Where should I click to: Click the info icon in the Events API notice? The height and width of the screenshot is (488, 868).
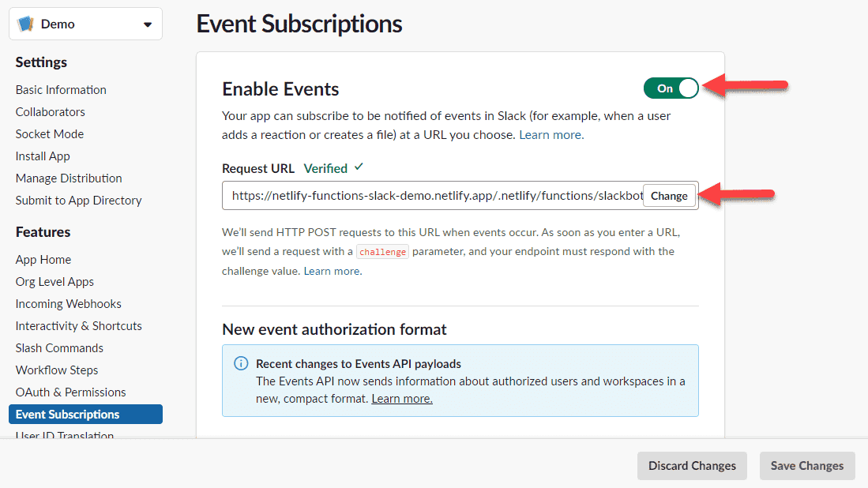pos(241,363)
